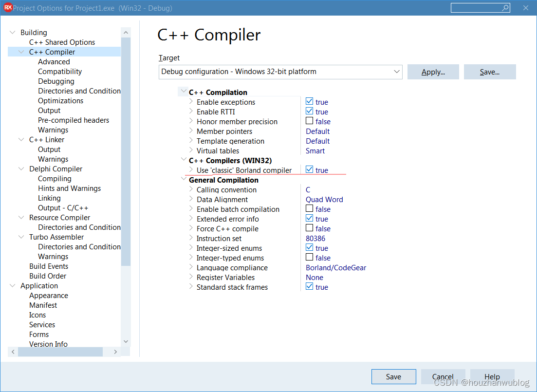Collapse the General Compilation section
The width and height of the screenshot is (537, 392).
pos(184,179)
